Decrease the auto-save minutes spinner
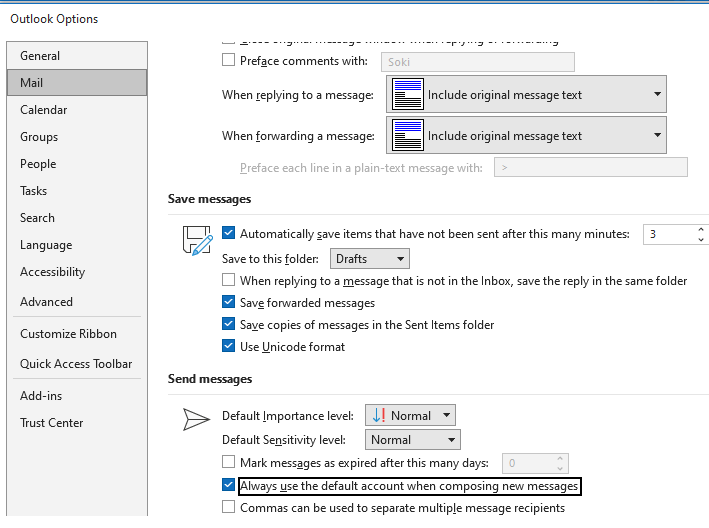 (700, 239)
